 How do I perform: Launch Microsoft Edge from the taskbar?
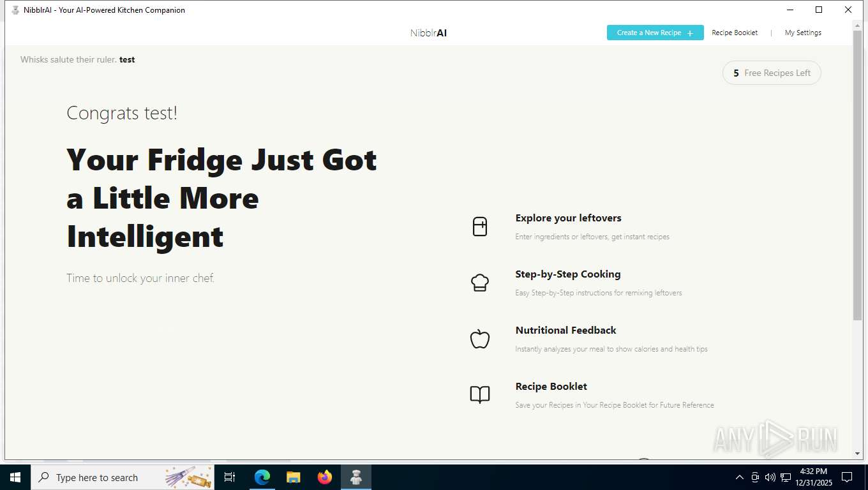[262, 477]
